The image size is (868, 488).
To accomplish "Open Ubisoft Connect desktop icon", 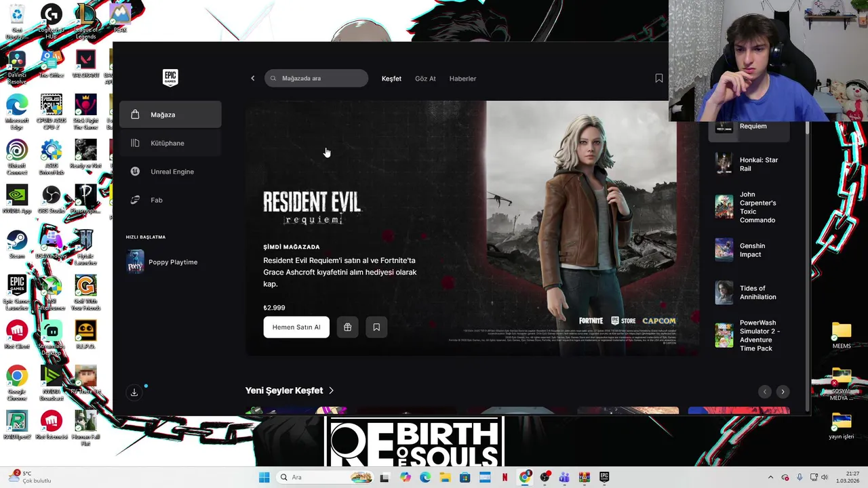I will (x=17, y=157).
